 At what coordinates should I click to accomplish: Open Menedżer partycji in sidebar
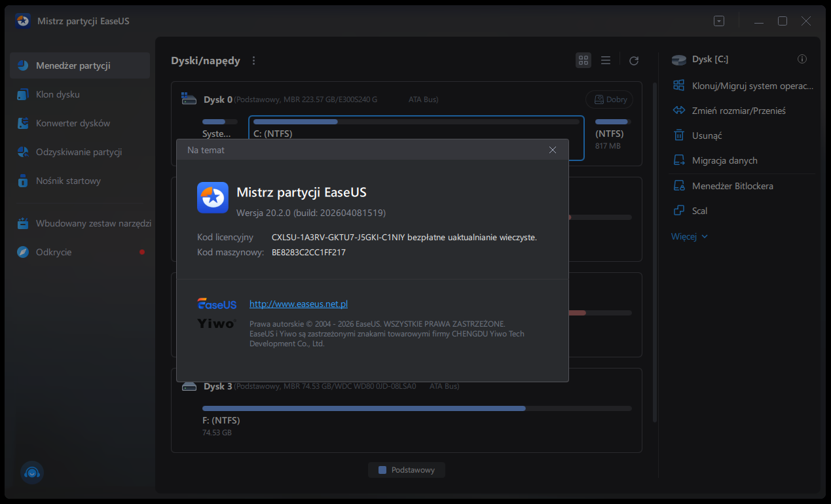[79, 65]
